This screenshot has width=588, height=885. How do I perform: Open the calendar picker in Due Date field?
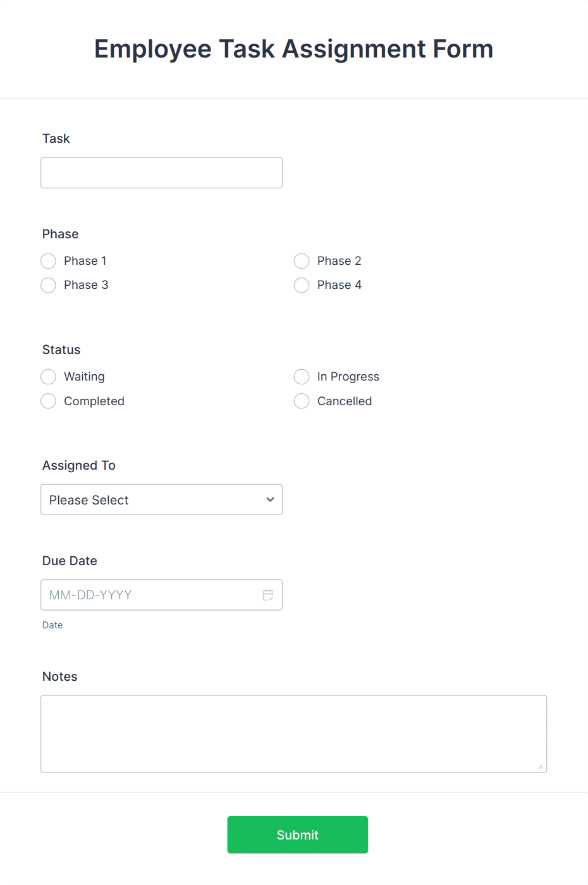pos(267,595)
